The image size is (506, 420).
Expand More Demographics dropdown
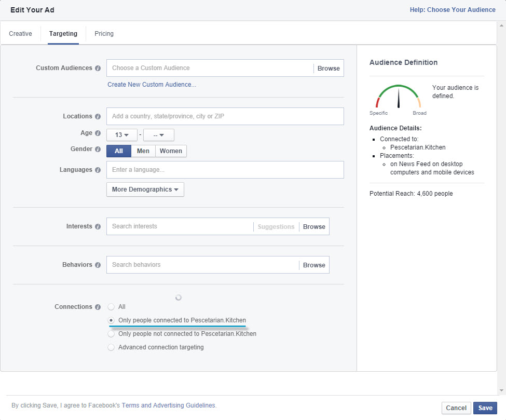(x=145, y=189)
